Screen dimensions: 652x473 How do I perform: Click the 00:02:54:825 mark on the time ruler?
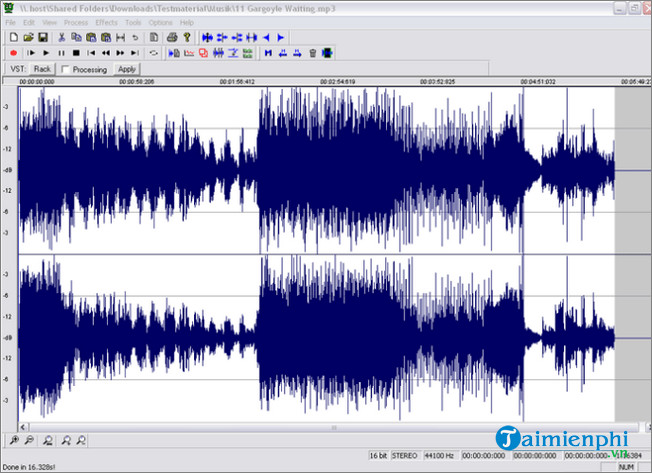pos(340,82)
